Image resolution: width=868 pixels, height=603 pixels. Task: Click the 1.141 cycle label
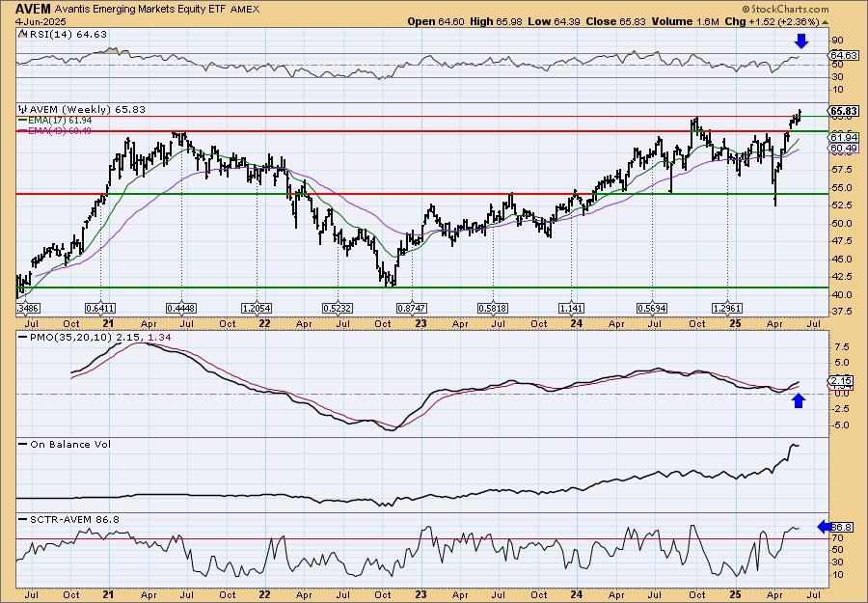coord(572,308)
